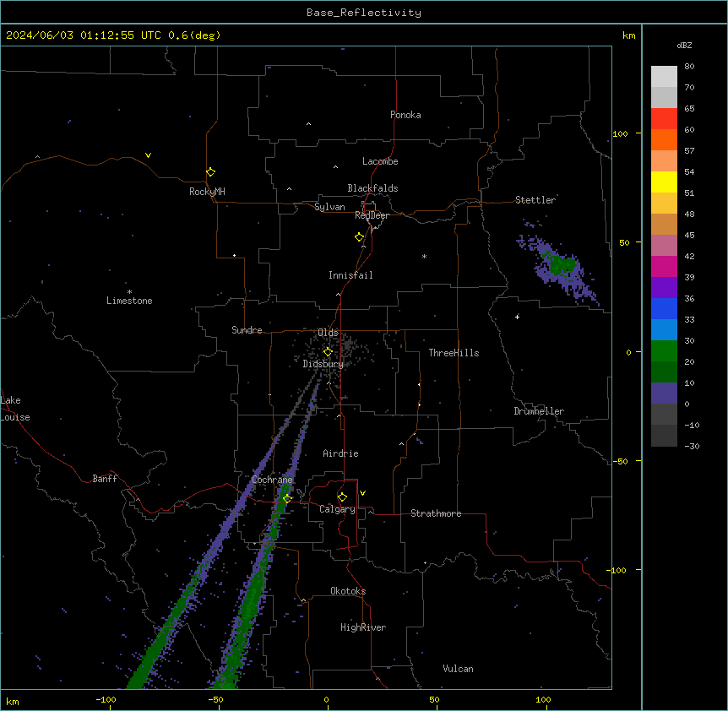Click the Vulcan label
Screen dimensions: 728x711
click(458, 669)
